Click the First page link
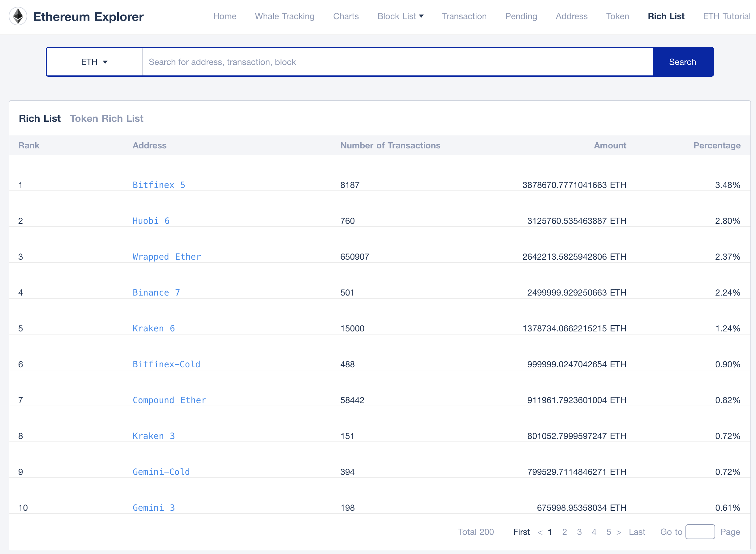The image size is (756, 554). (x=522, y=532)
